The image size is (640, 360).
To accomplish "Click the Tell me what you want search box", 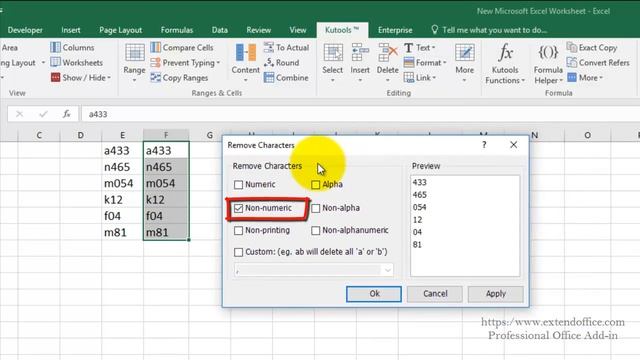I will point(489,30).
